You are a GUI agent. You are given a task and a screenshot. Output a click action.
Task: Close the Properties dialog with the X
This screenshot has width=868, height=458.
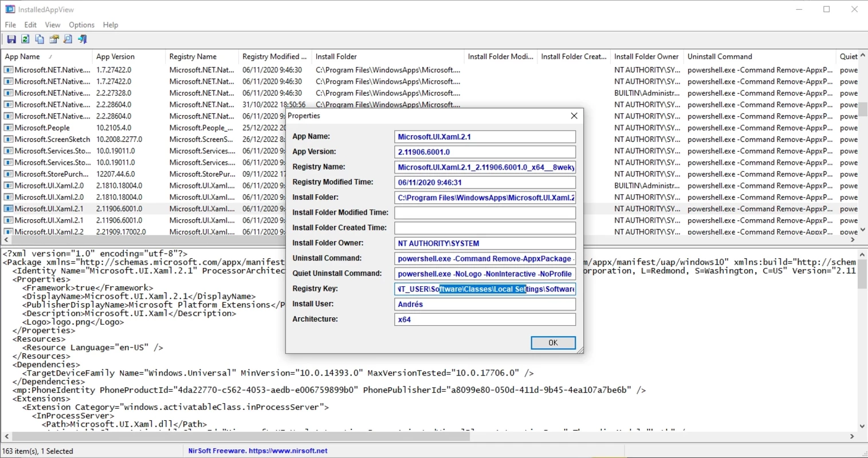pyautogui.click(x=574, y=116)
